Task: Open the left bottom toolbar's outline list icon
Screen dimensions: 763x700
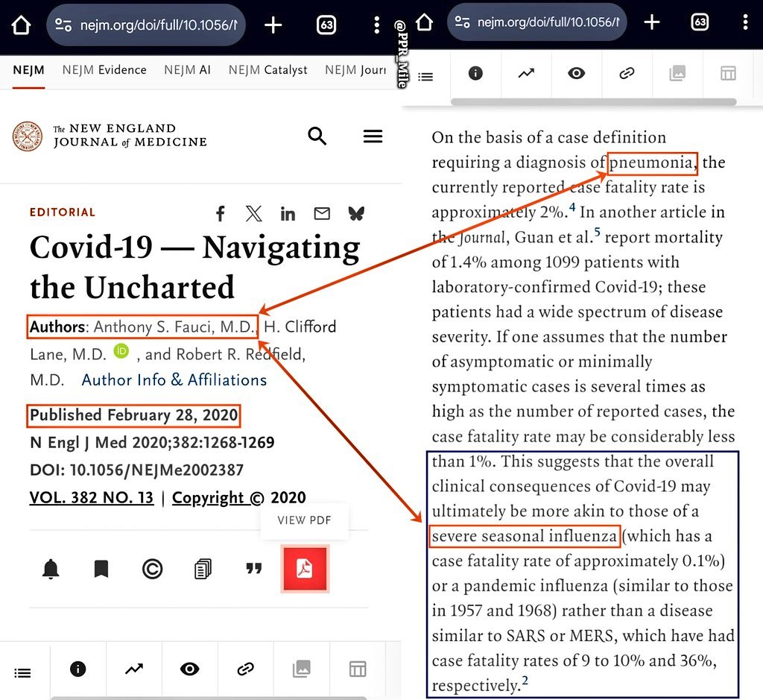Action: (22, 672)
